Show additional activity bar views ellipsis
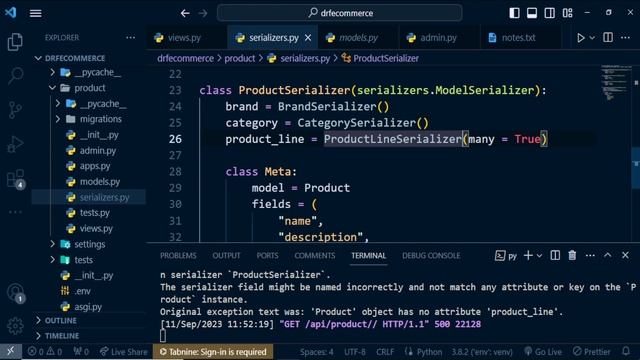640x360 pixels. [15, 212]
